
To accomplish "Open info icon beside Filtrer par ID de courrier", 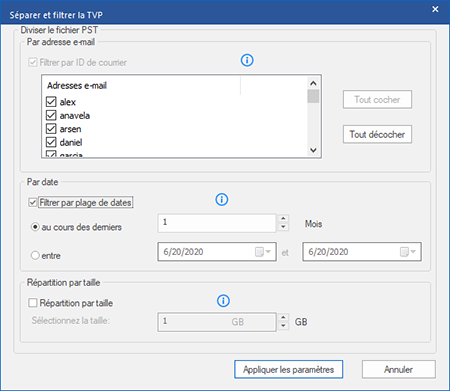I will click(x=247, y=60).
